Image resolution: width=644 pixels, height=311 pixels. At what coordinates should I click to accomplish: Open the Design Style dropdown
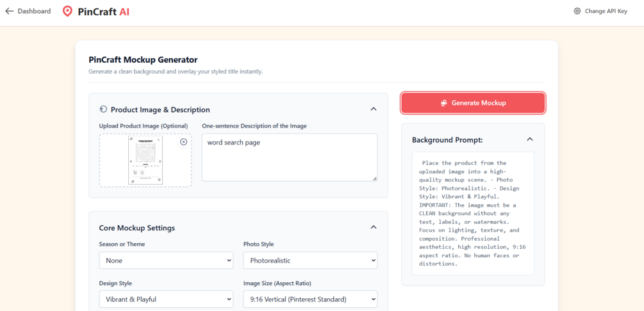coord(166,299)
